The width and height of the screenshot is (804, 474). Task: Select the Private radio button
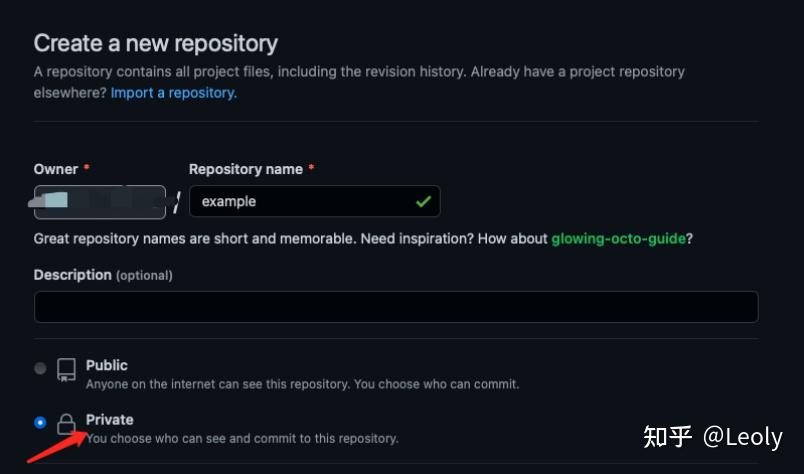click(40, 422)
